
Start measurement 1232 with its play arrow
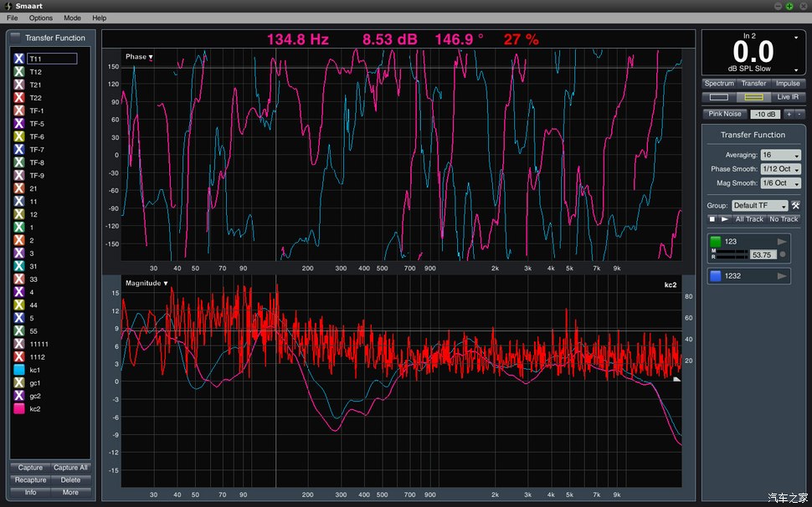click(782, 276)
